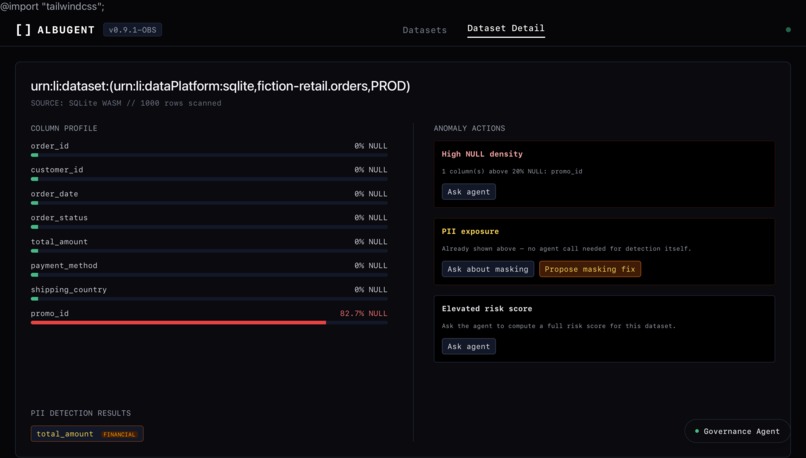Click the SOURCE: SQLite WASM subtitle
Screen dimensions: 806x458
point(126,103)
